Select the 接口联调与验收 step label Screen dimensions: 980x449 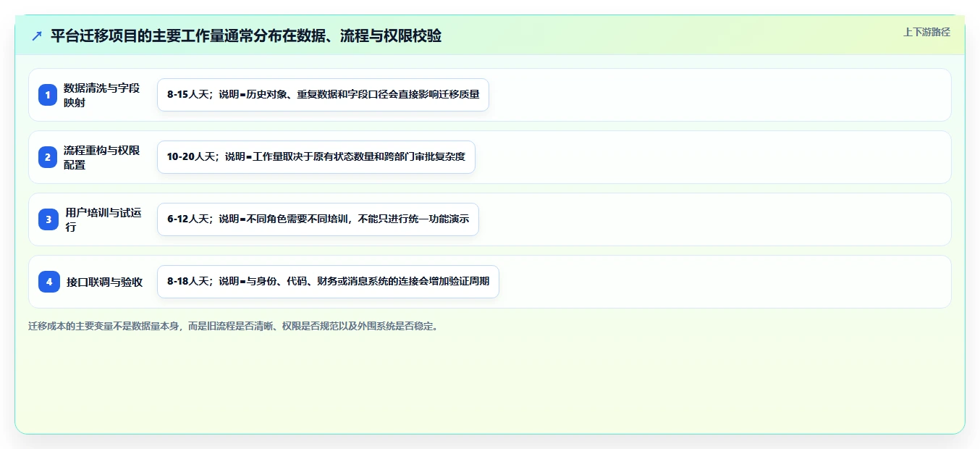click(x=105, y=282)
